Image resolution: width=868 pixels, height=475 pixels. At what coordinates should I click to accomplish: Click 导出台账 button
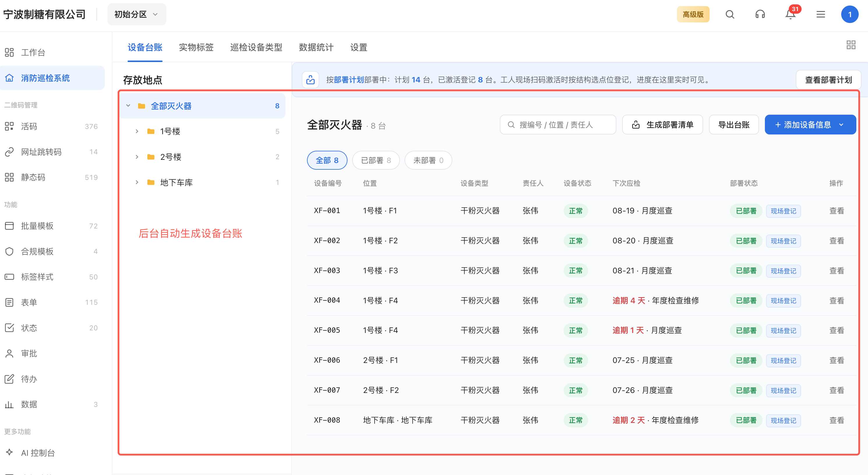[x=733, y=125]
